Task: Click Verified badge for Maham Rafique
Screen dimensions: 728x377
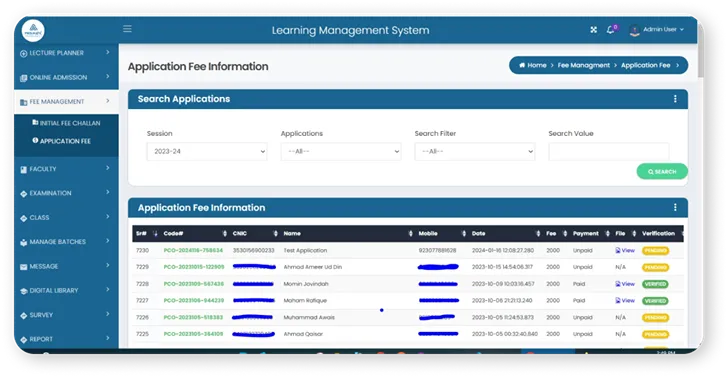Action: coord(655,301)
